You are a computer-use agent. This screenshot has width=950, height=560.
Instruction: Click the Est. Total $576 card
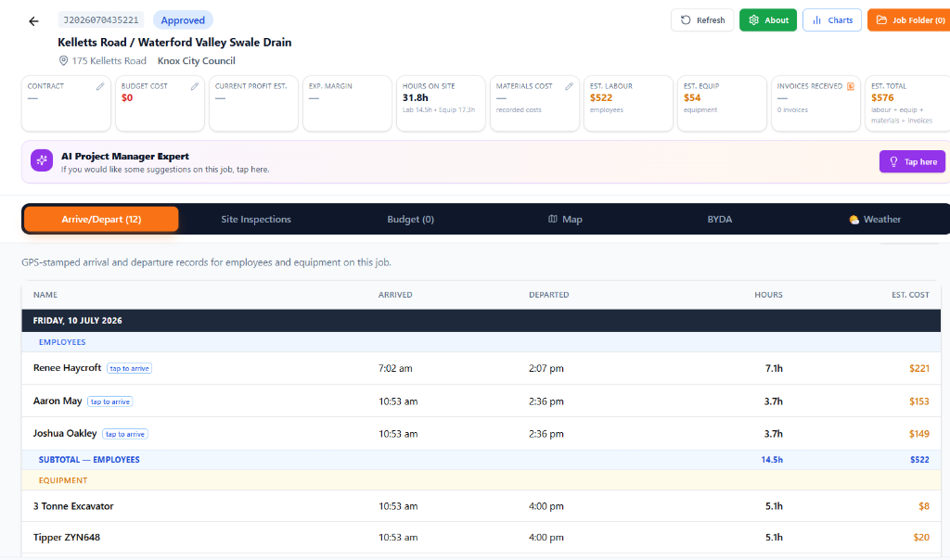pos(907,103)
